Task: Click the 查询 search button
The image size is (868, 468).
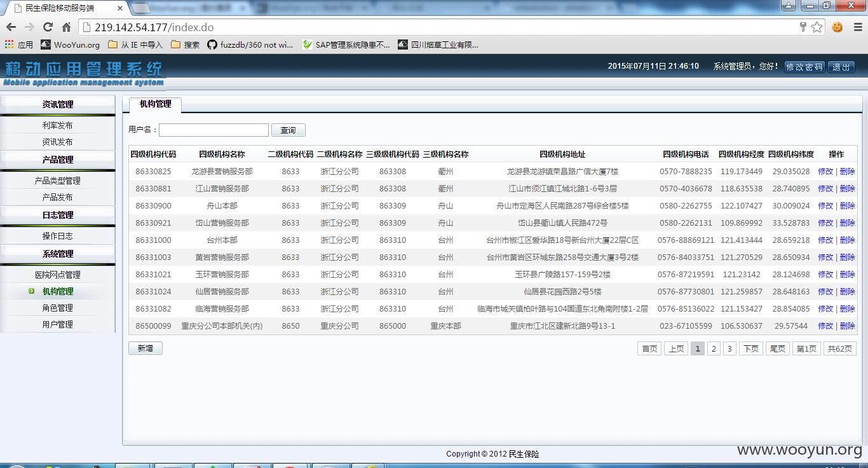Action: 288,130
